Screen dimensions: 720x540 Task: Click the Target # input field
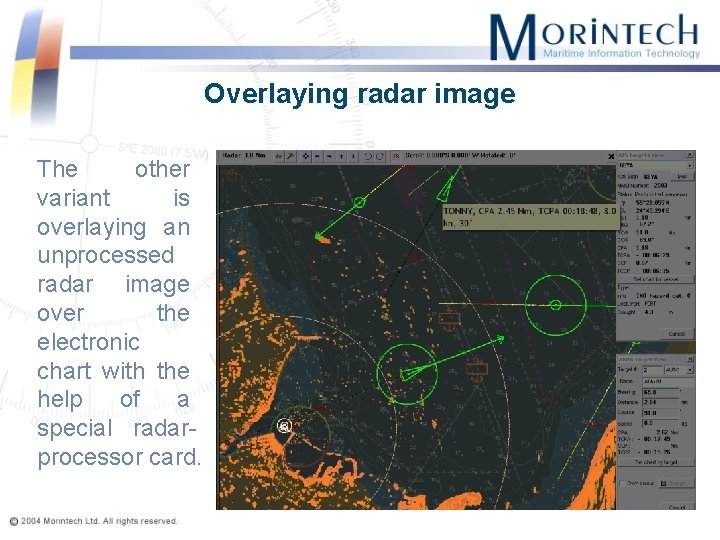point(652,370)
